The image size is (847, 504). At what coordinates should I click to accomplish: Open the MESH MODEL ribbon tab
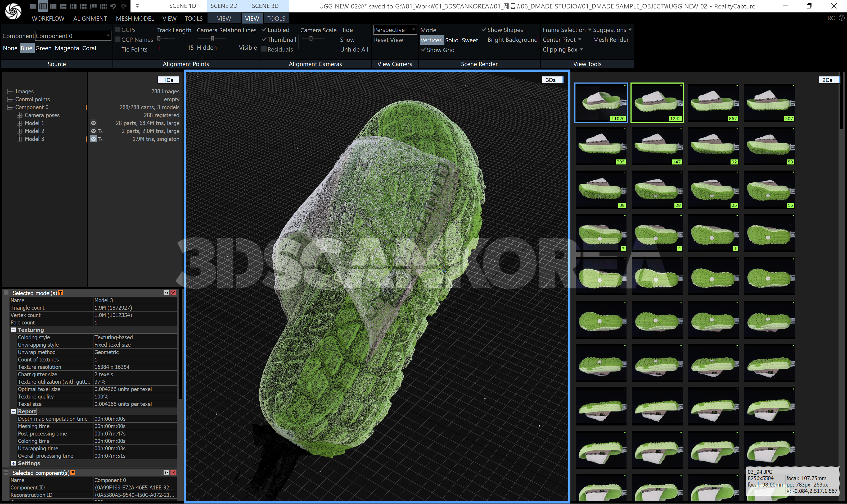[135, 18]
